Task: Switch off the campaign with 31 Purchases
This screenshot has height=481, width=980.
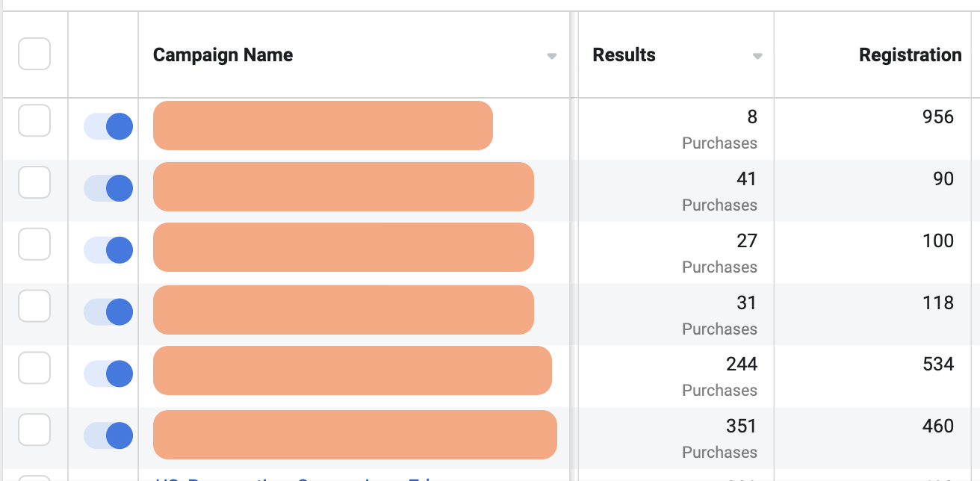Action: pos(108,312)
